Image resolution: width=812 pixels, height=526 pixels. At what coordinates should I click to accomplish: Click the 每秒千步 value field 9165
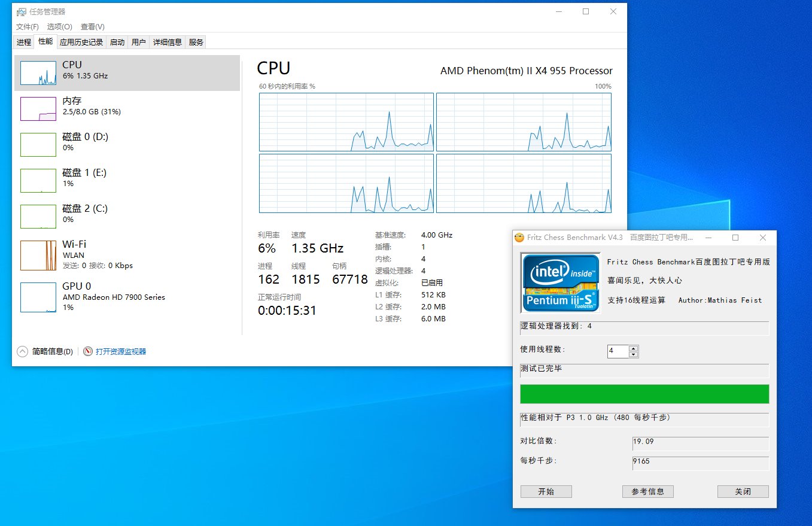click(701, 464)
